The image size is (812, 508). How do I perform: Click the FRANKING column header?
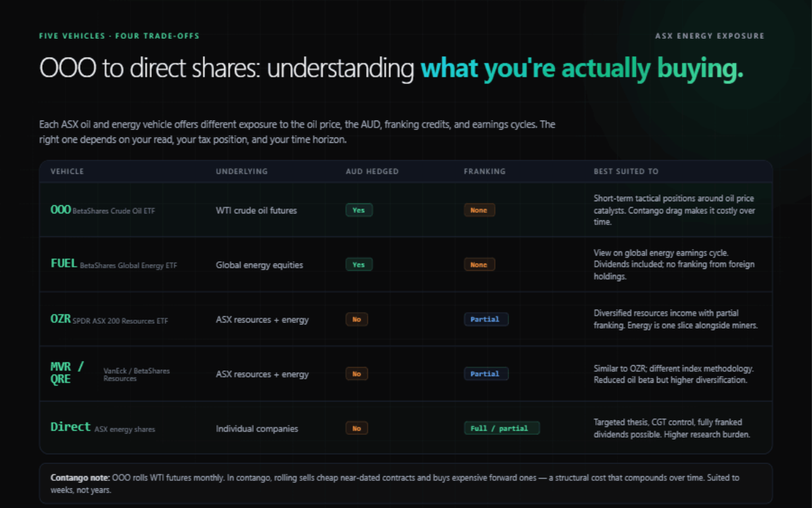[x=484, y=171]
